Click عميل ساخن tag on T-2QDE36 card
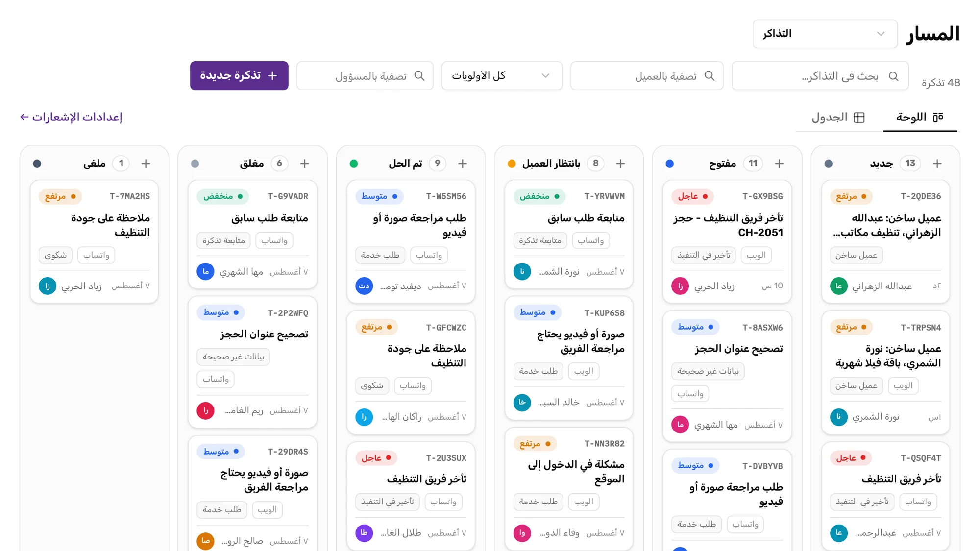 856,255
